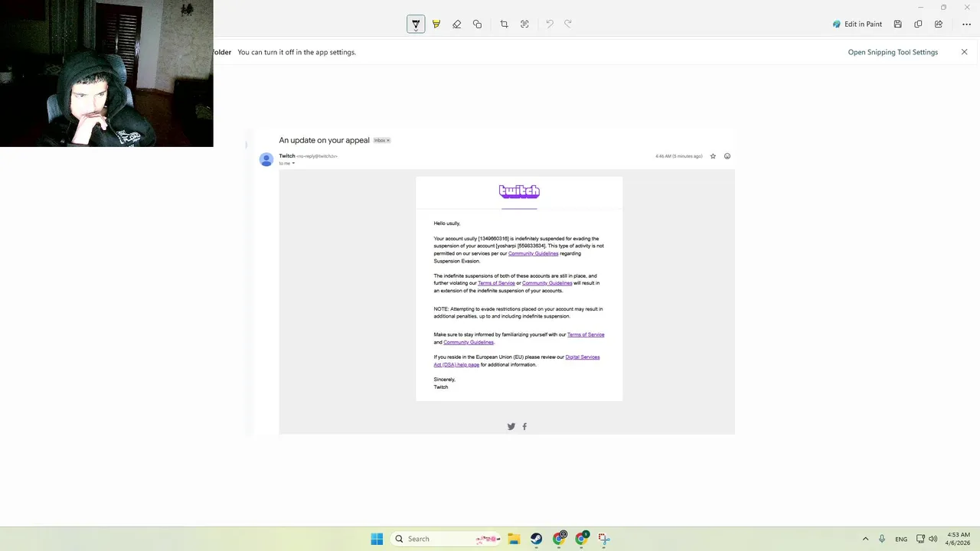Open the Text actions tool
The height and width of the screenshot is (551, 980).
click(x=524, y=24)
